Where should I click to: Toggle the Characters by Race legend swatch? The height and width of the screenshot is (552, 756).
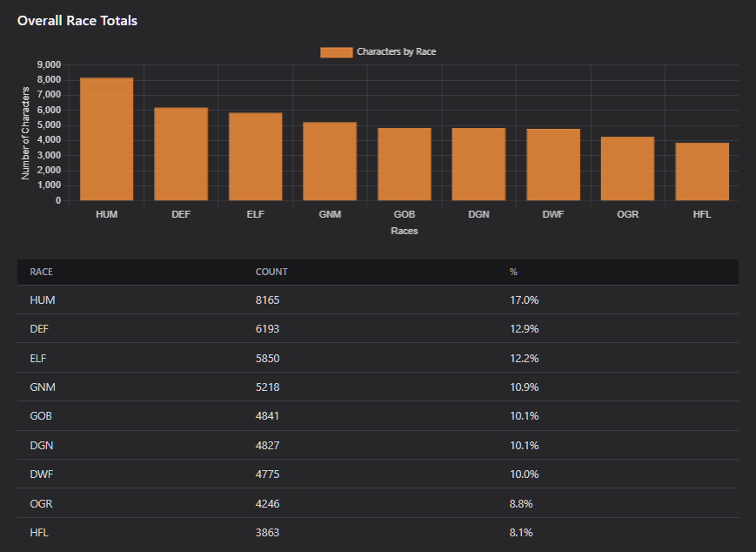pyautogui.click(x=336, y=52)
